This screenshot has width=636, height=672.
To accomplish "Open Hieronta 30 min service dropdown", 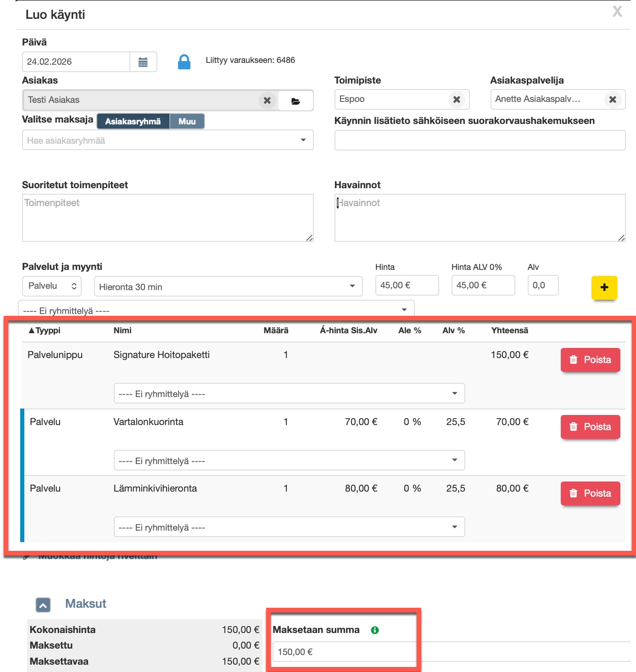I will pos(228,286).
